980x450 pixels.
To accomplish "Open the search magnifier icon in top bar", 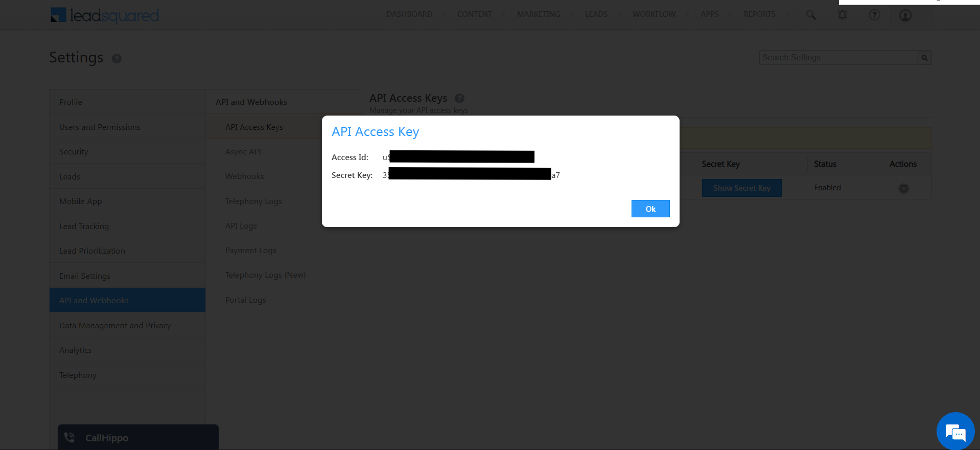I will point(811,15).
